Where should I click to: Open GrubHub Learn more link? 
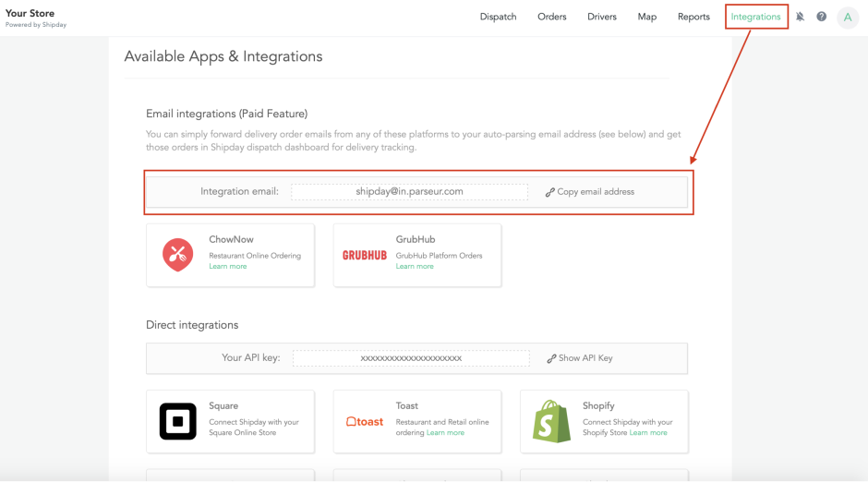click(415, 266)
